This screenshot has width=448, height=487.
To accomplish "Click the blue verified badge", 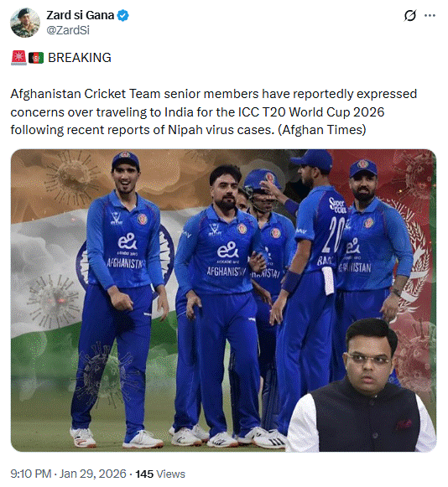I will point(123,16).
